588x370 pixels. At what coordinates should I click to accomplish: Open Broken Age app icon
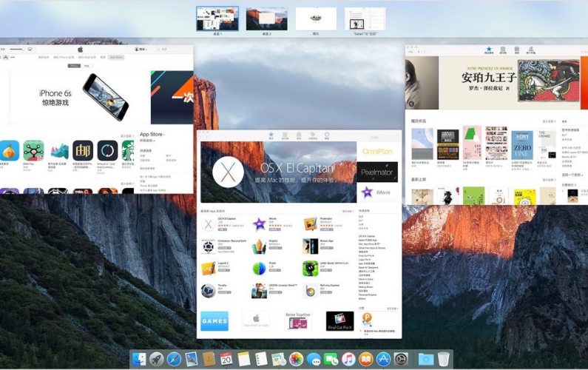[x=310, y=246]
